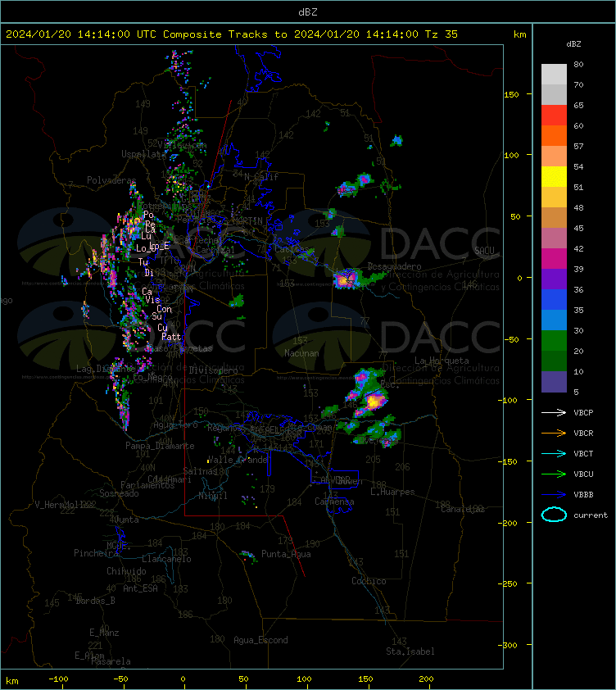Click the 'Sosneado' place label
The width and height of the screenshot is (616, 690).
[119, 493]
